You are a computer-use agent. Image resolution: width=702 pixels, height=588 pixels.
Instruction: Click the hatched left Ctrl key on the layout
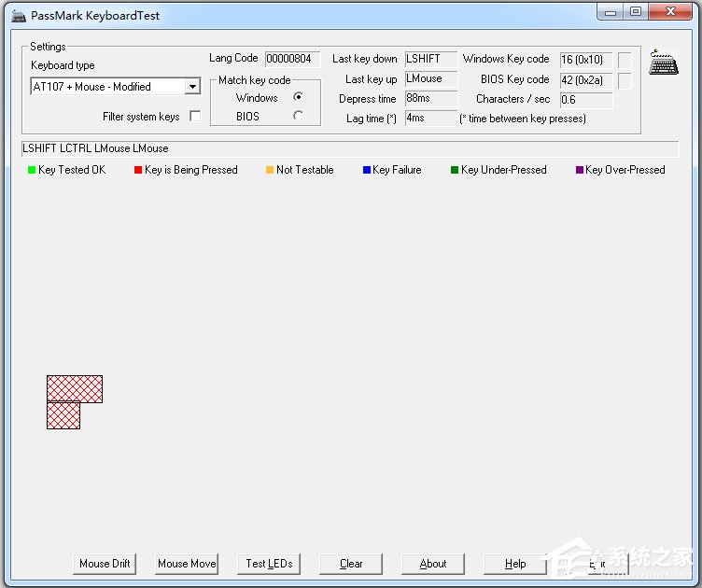coord(63,415)
